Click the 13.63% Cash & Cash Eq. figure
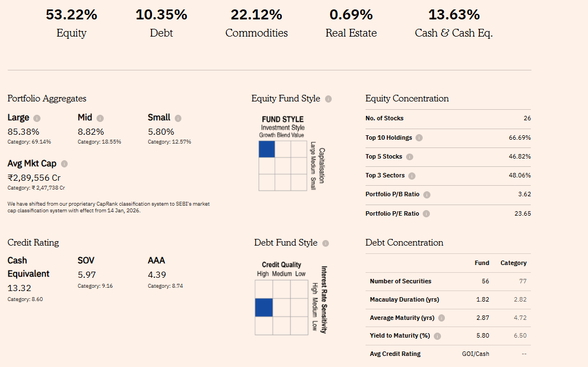588x367 pixels. click(x=454, y=15)
